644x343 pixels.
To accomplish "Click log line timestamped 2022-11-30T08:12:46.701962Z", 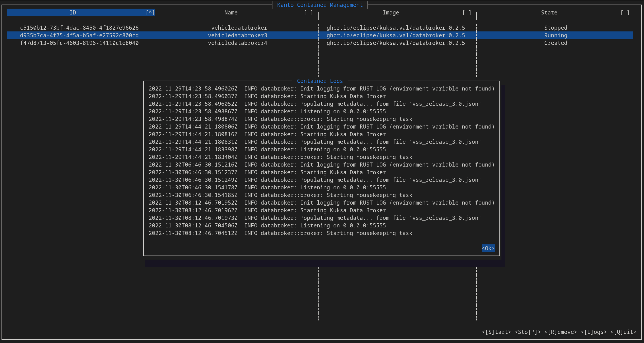I will coord(267,210).
